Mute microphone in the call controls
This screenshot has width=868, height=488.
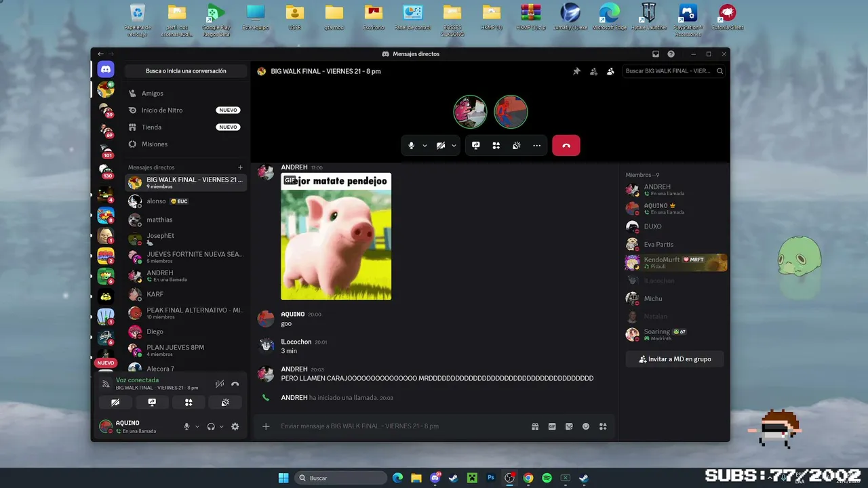(411, 145)
